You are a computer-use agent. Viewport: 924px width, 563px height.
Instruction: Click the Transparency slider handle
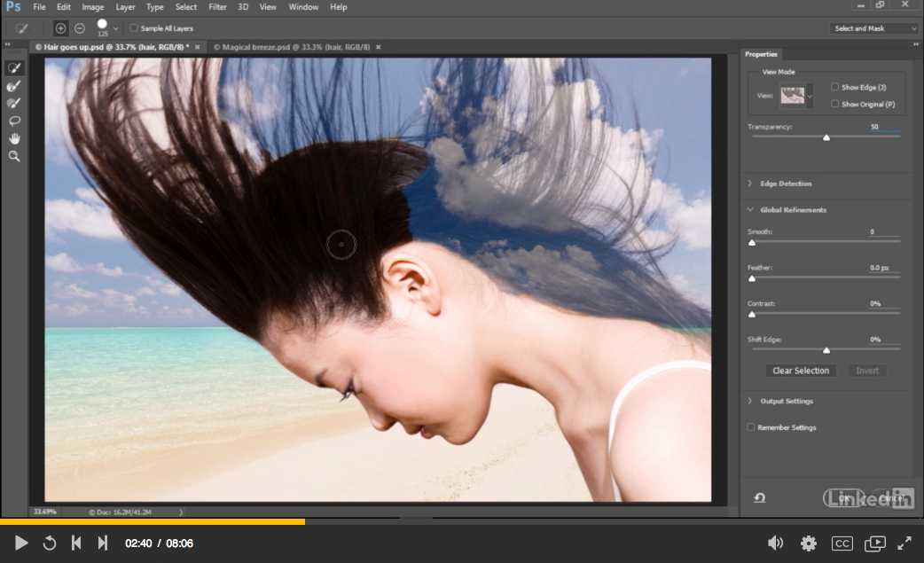(x=826, y=137)
